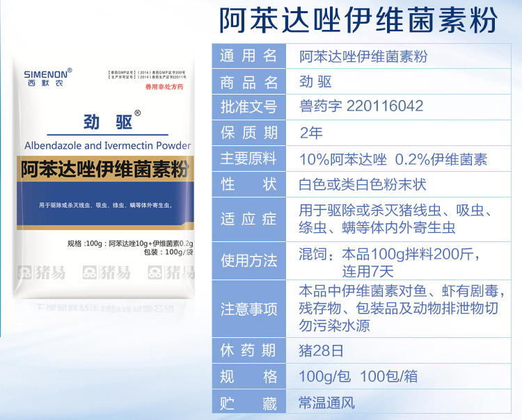Click the middle 猪易 watermark logo
The image size is (522, 420).
click(x=106, y=271)
